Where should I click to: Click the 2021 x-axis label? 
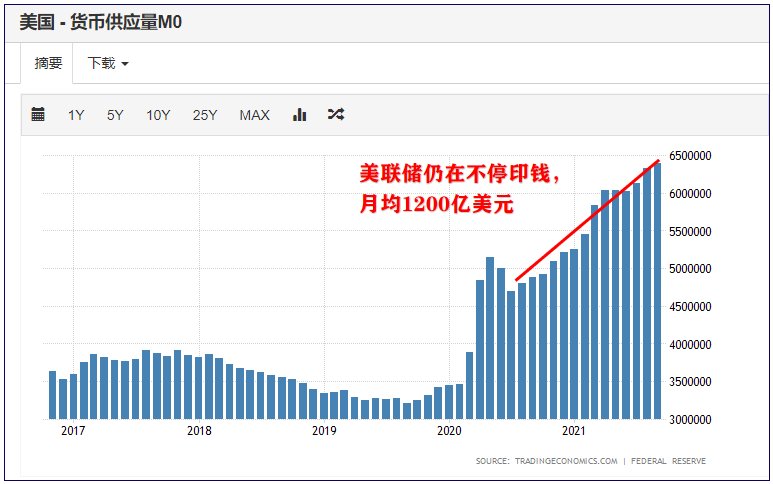[x=573, y=431]
